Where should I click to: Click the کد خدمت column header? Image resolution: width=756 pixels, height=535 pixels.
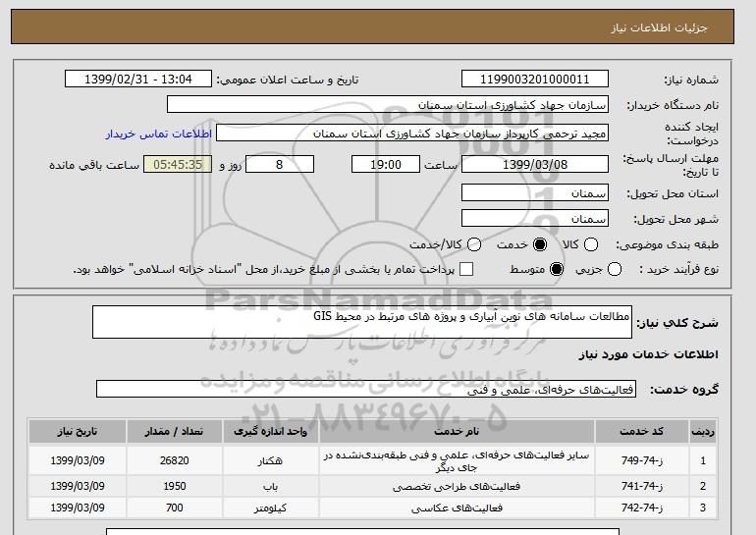coord(642,431)
